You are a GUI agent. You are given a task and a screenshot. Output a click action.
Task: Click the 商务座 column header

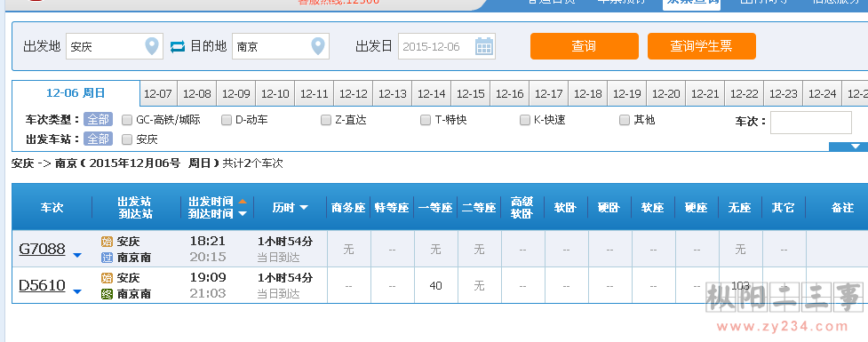click(349, 208)
